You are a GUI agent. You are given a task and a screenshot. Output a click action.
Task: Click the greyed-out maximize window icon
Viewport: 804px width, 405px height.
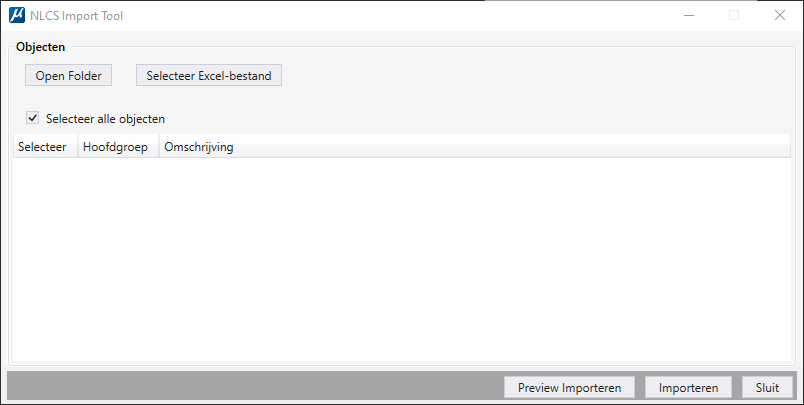[x=734, y=15]
